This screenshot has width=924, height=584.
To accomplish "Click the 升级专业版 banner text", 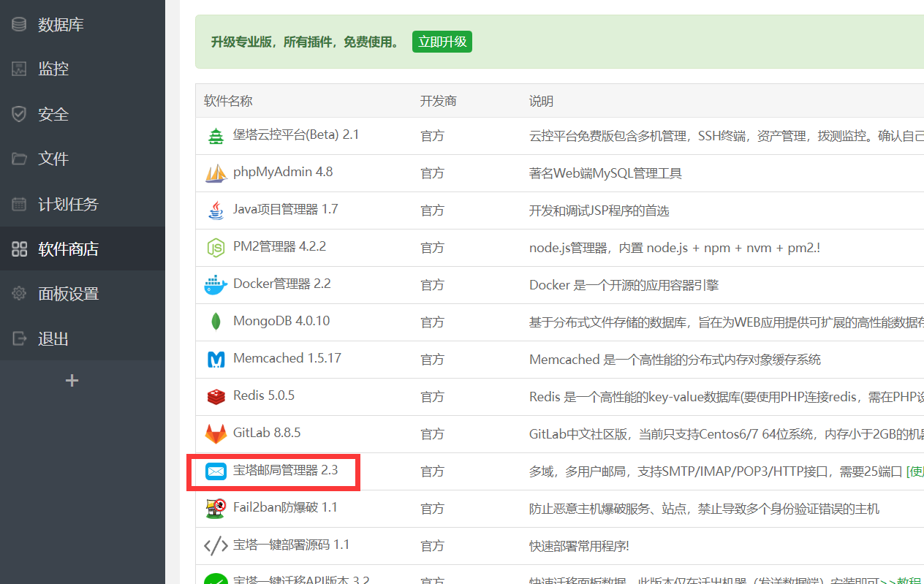I will point(306,42).
